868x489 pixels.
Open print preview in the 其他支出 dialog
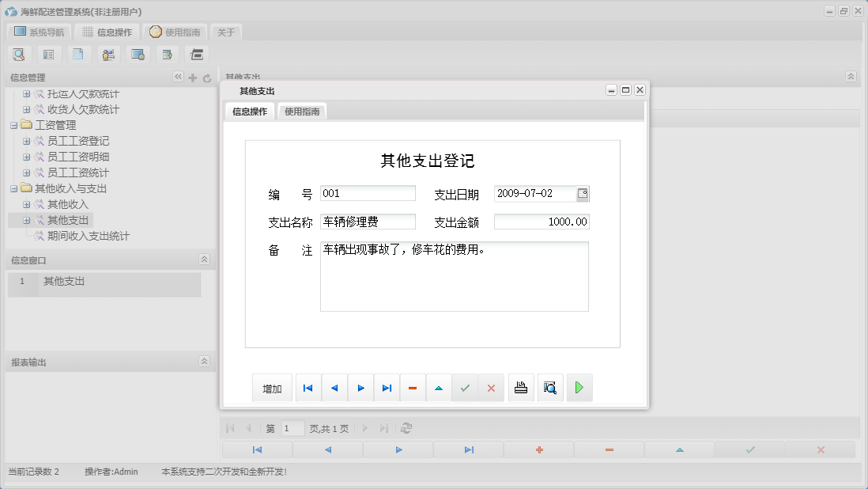coord(550,388)
